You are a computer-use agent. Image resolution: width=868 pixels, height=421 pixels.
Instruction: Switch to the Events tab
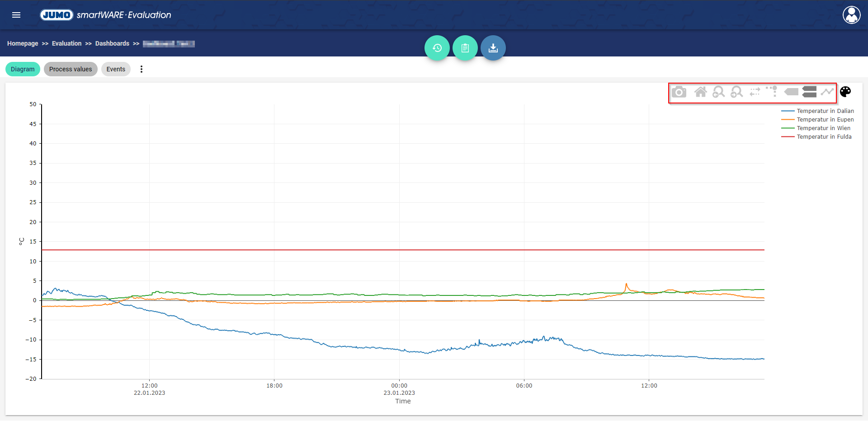(x=116, y=69)
